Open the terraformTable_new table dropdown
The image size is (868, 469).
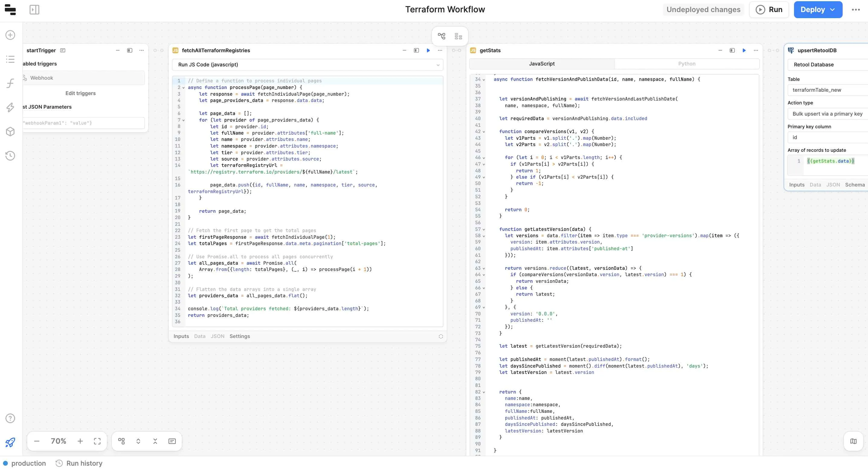[x=828, y=90]
